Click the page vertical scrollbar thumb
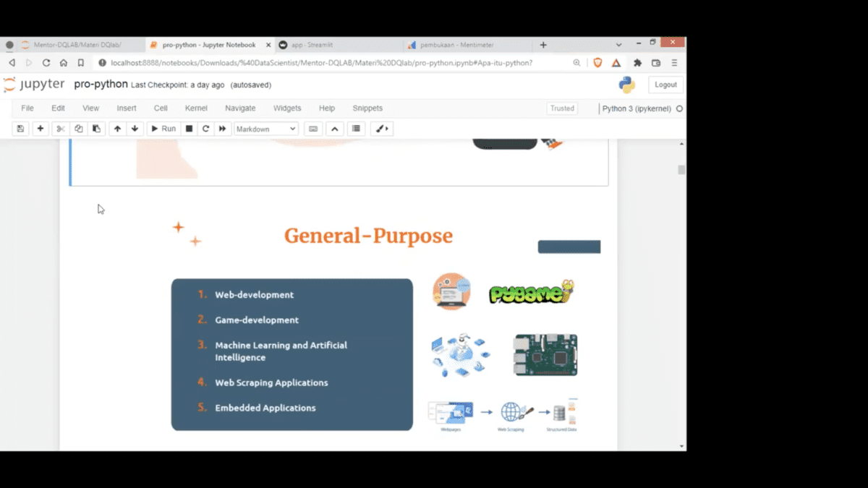 681,170
